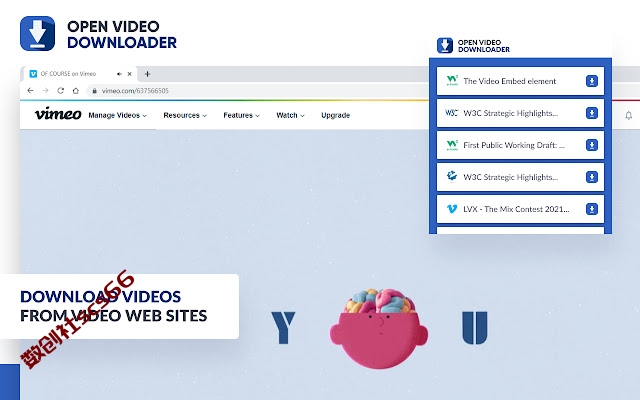Open the browser home page
The height and width of the screenshot is (400, 640).
click(76, 91)
